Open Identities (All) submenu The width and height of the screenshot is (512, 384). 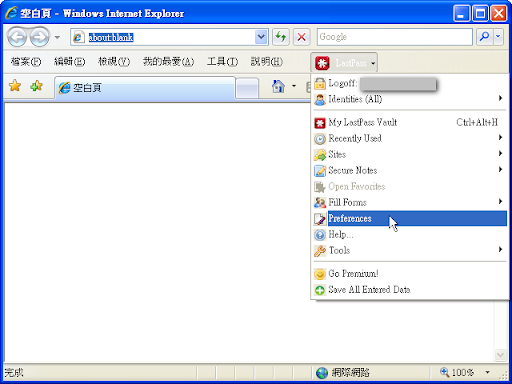[x=410, y=99]
